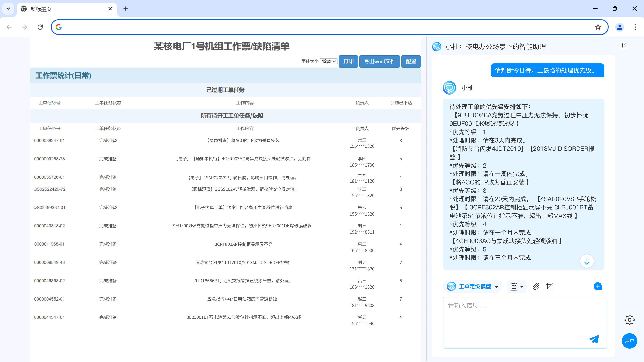Click work order 0000038247-01
The image size is (644, 362).
pyautogui.click(x=49, y=140)
